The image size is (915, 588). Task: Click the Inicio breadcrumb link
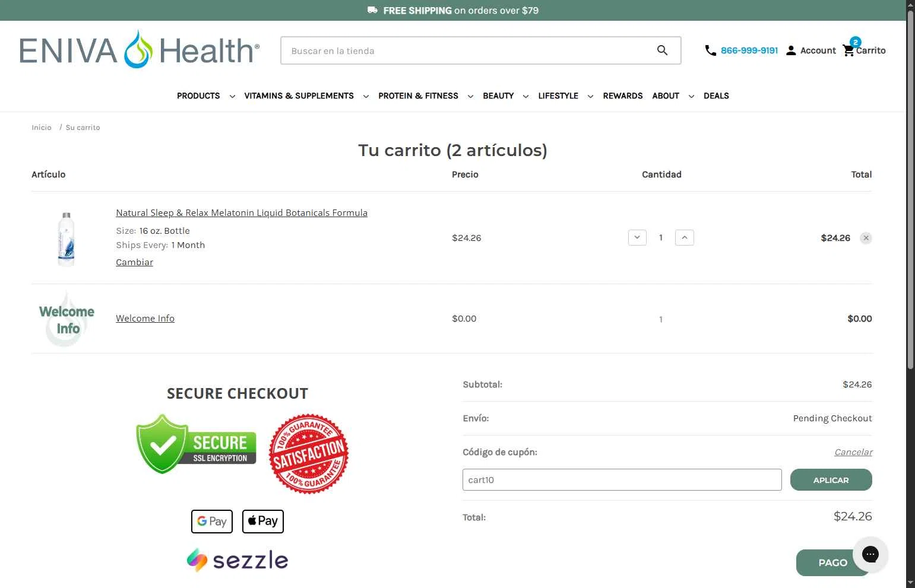click(42, 128)
